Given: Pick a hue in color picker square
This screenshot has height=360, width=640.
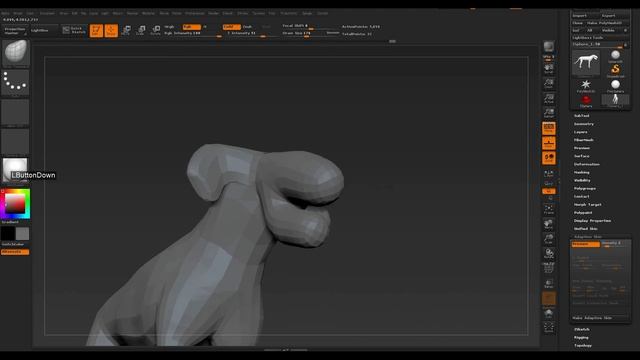Looking at the screenshot, I should 15,203.
